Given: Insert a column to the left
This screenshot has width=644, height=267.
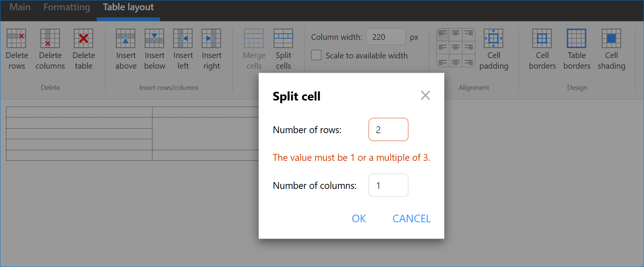Looking at the screenshot, I should pos(183,49).
